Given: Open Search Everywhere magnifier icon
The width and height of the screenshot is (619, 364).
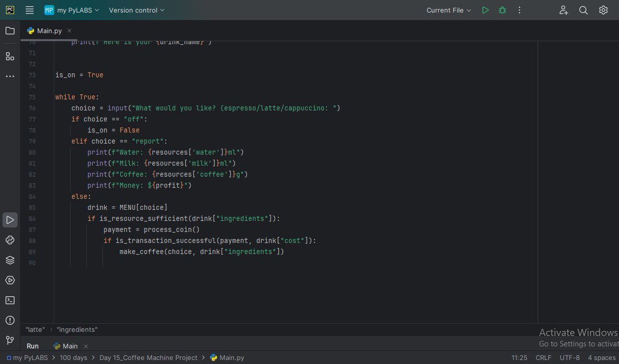Looking at the screenshot, I should (583, 10).
